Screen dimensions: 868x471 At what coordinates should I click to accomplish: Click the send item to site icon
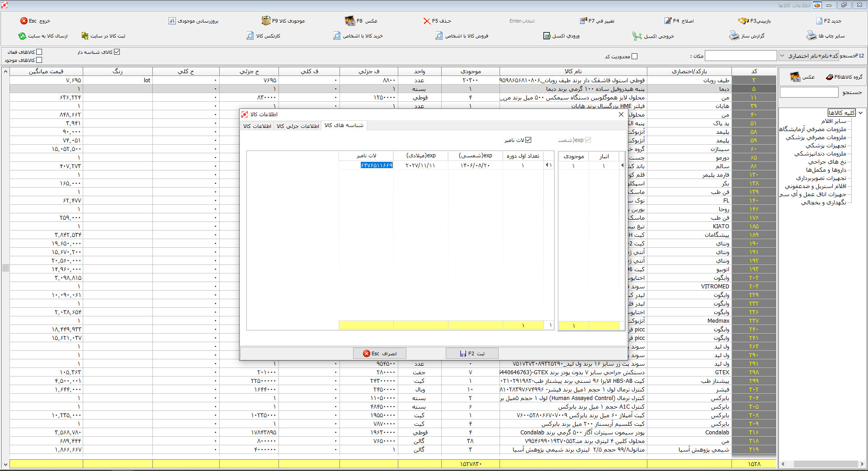pos(22,36)
